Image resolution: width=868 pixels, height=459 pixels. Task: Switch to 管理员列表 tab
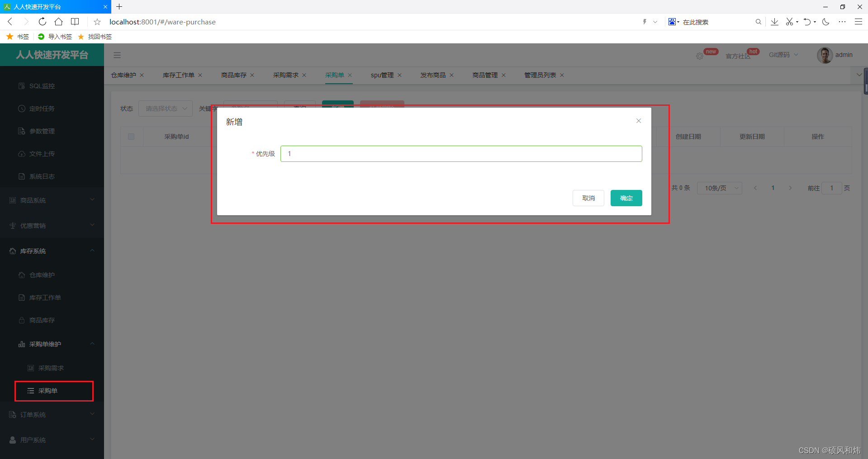(x=540, y=75)
